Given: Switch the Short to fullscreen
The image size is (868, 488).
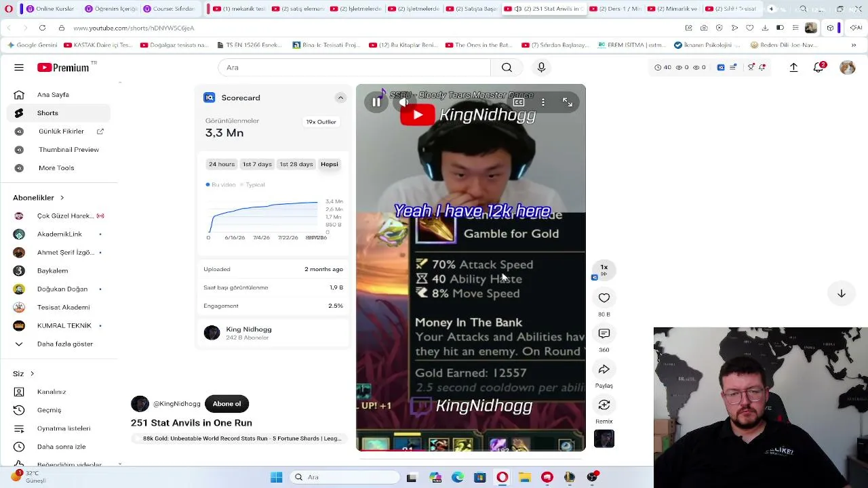Looking at the screenshot, I should 568,102.
